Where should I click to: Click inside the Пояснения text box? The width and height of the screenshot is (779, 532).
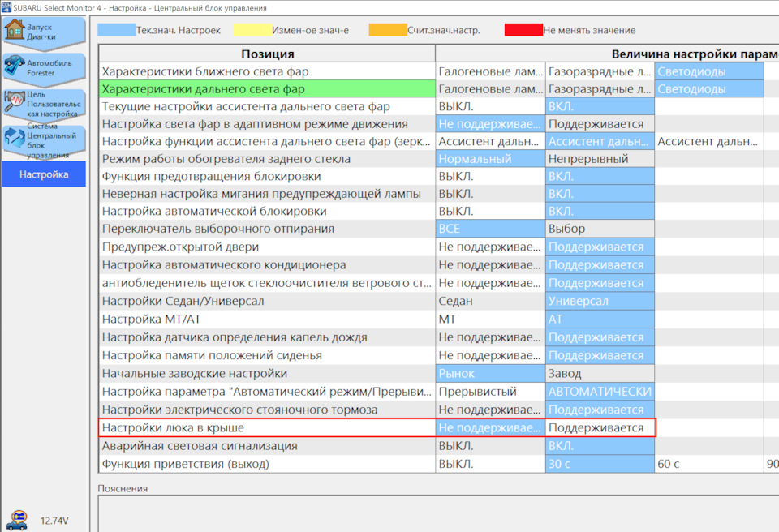(438, 513)
